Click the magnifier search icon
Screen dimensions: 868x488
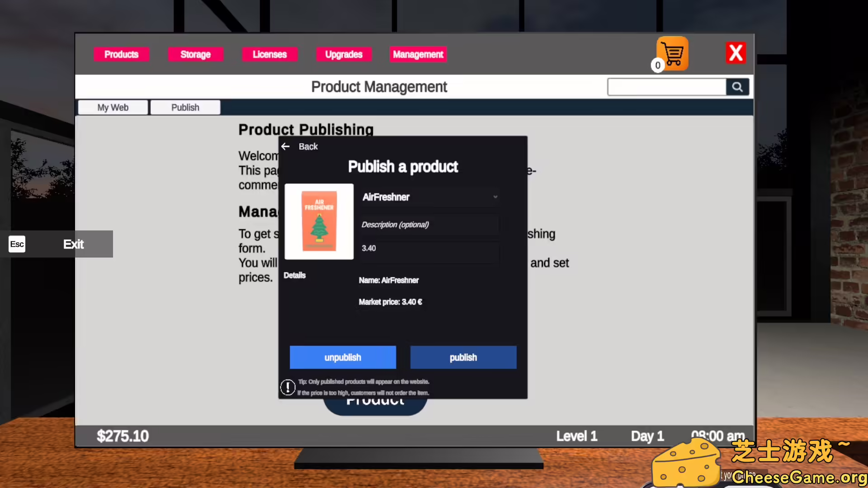pyautogui.click(x=737, y=87)
